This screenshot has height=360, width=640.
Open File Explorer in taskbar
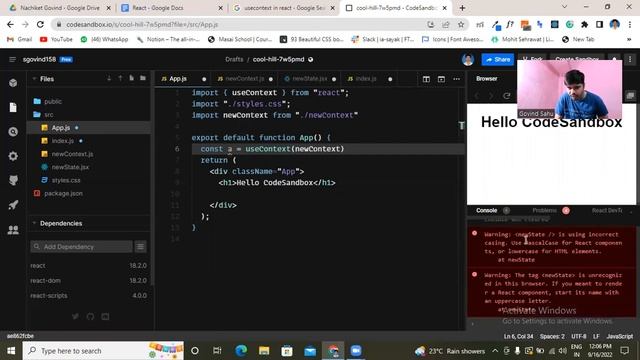[264, 351]
